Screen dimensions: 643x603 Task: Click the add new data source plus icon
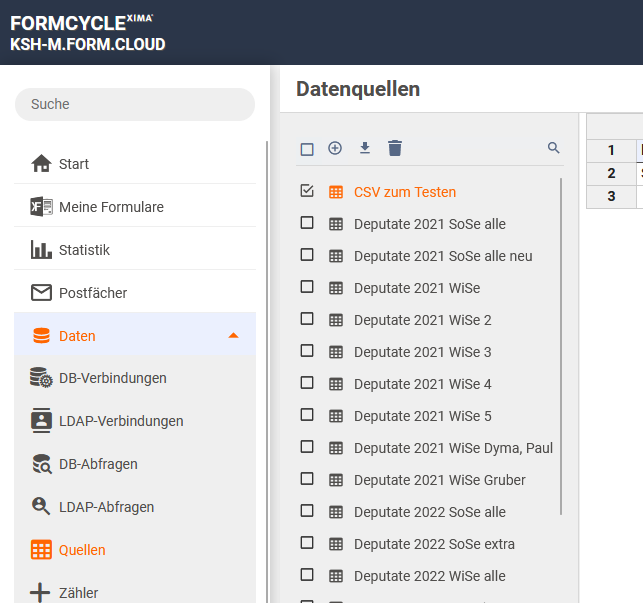click(x=335, y=148)
